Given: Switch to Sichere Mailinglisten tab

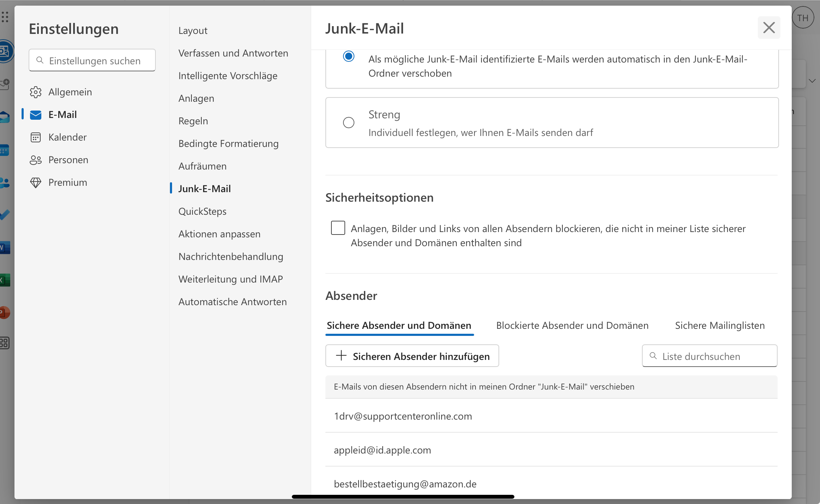Looking at the screenshot, I should coord(720,325).
